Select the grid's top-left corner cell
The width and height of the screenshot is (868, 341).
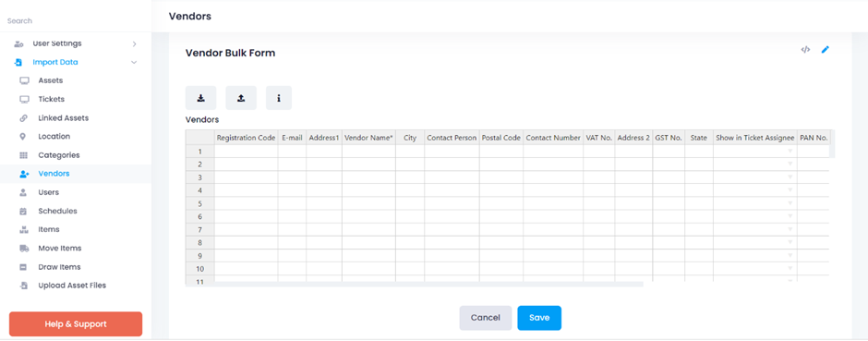click(x=199, y=138)
